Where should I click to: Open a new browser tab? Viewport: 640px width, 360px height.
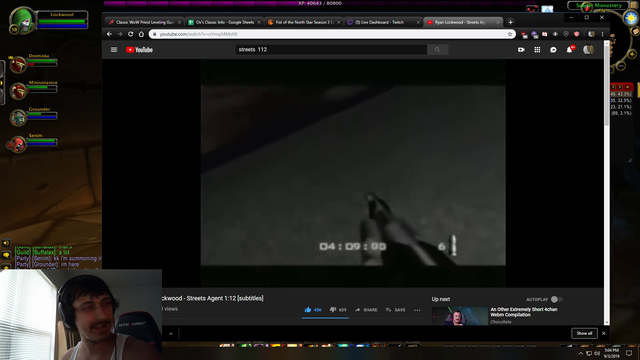pos(510,22)
